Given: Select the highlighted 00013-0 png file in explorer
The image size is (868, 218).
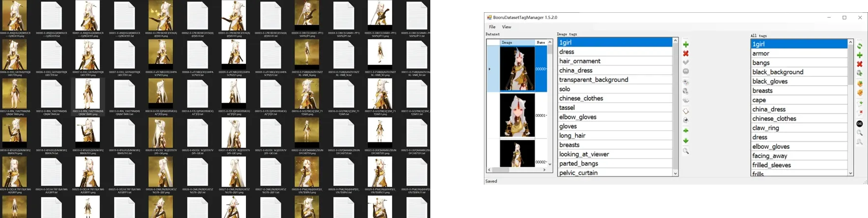Looking at the screenshot, I should (88, 97).
